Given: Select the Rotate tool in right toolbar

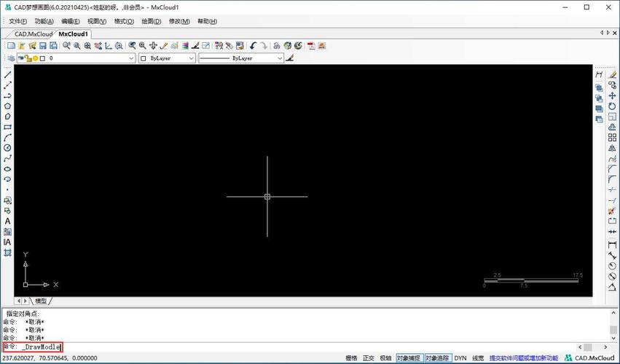Looking at the screenshot, I should 612,106.
